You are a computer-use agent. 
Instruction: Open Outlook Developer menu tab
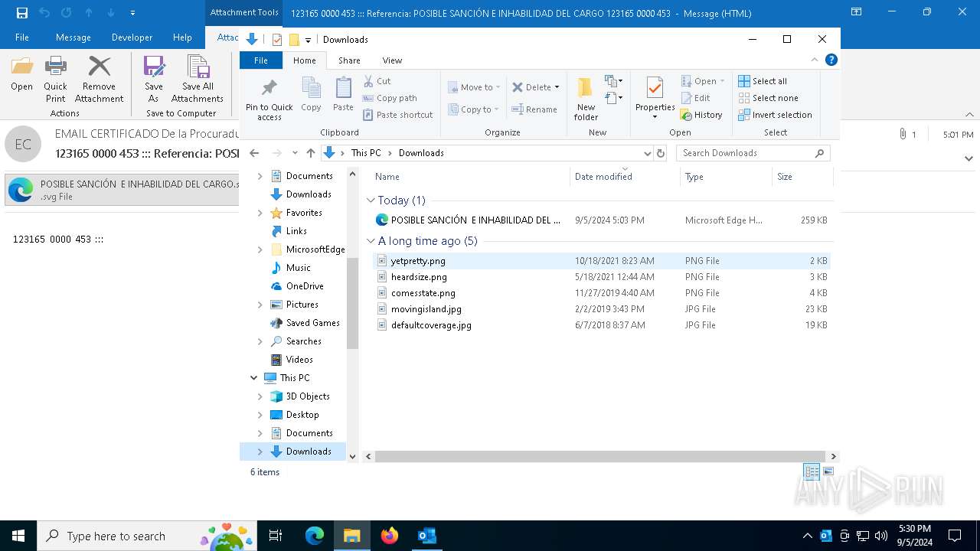coord(132,37)
